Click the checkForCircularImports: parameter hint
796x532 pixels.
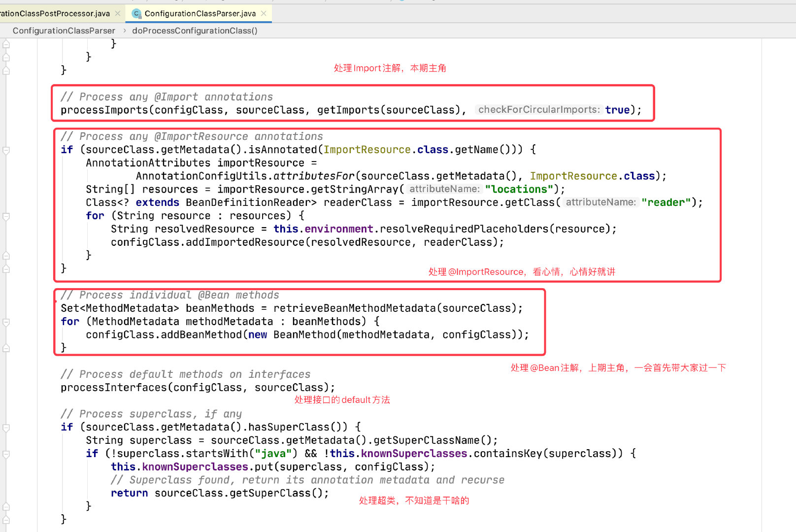(539, 110)
